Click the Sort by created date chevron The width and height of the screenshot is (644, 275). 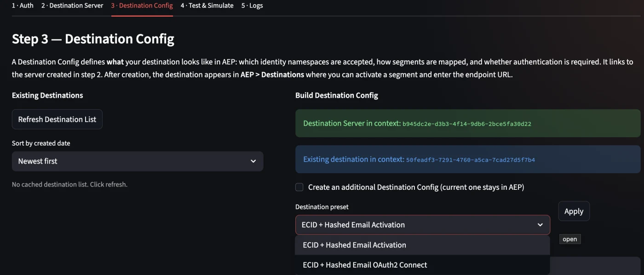253,161
